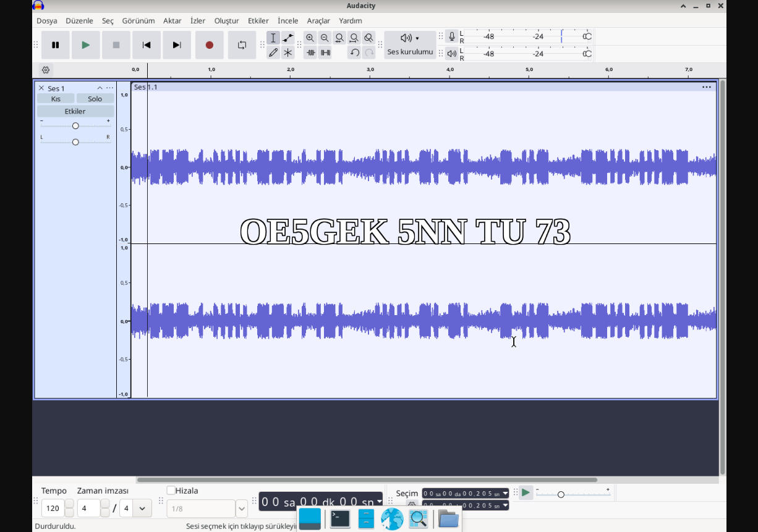Screen dimensions: 758x532
Task: Expand the time signature denominator dropdown
Action: [x=142, y=509]
